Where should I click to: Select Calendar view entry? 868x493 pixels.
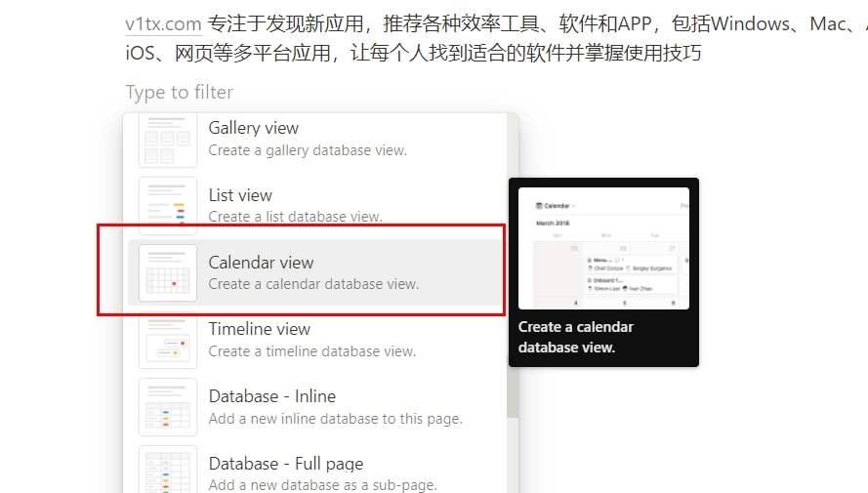point(314,272)
